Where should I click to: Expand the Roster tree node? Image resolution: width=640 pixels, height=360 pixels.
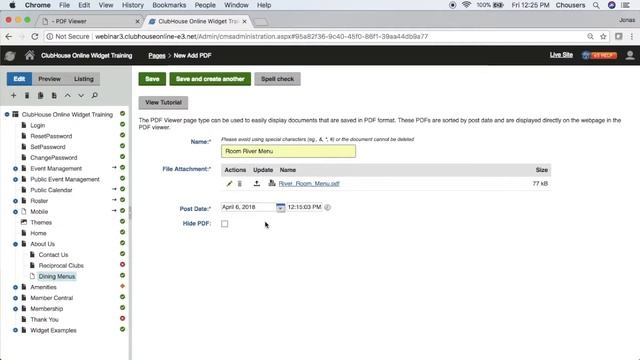[15, 201]
